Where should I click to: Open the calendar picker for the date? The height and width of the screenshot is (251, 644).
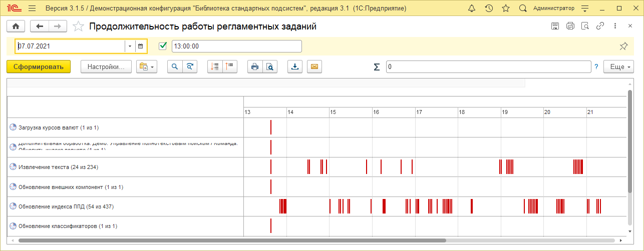[141, 46]
